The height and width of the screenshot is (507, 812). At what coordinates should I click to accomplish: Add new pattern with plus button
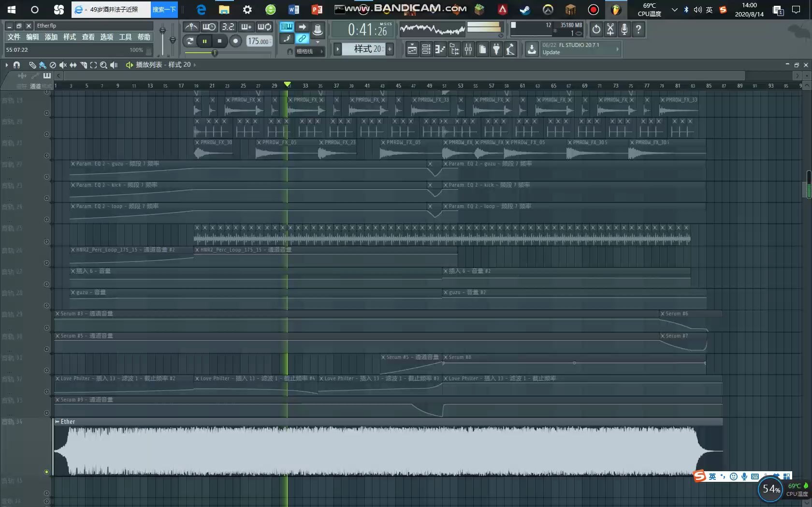[x=390, y=49]
